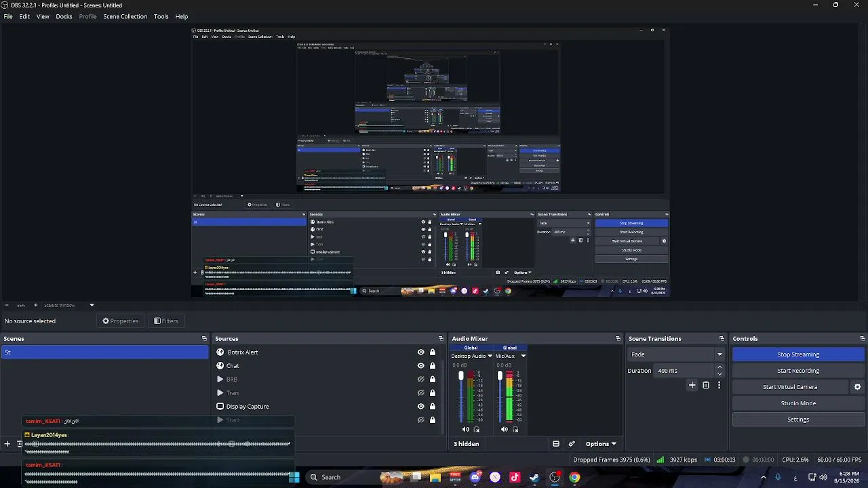The height and width of the screenshot is (488, 868).
Task: Unlock the BRB source
Action: pos(432,380)
